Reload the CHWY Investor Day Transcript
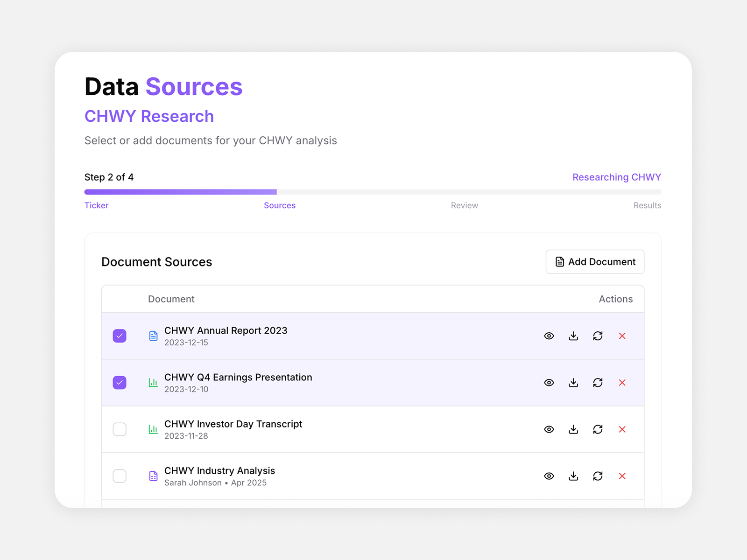This screenshot has width=747, height=560. [x=598, y=429]
